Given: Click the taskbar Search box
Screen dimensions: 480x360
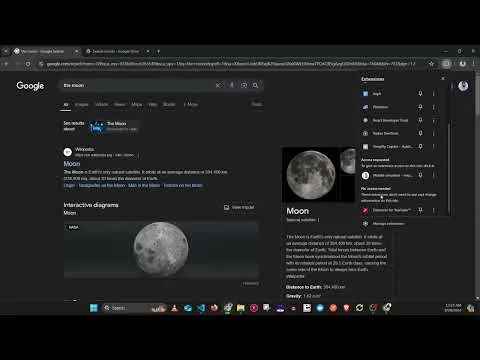Looking at the screenshot, I should (134, 308).
